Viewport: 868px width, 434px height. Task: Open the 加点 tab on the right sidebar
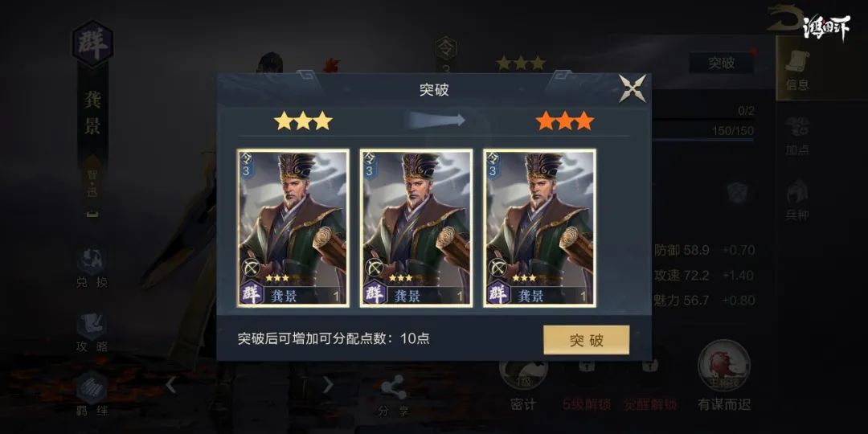tap(797, 136)
